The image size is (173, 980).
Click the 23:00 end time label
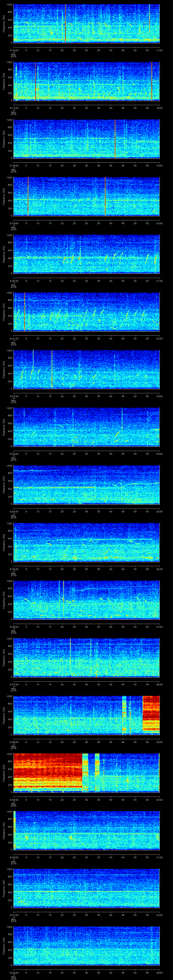pos(159,396)
